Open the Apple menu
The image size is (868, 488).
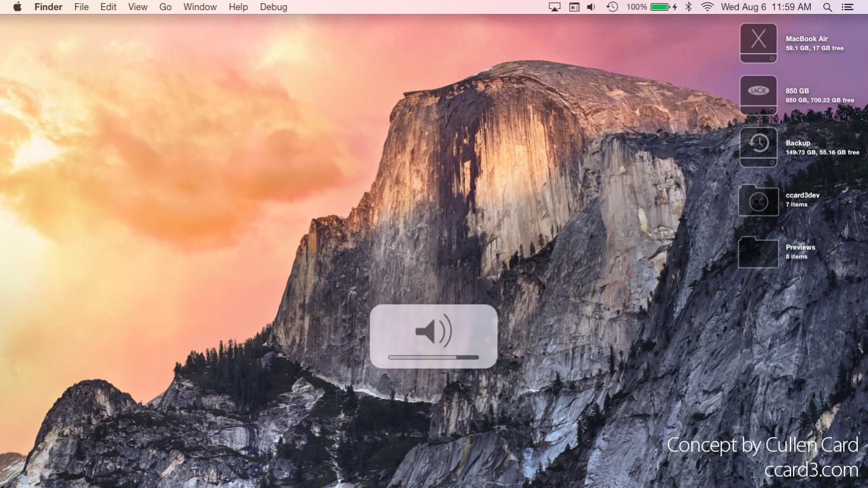(x=17, y=7)
